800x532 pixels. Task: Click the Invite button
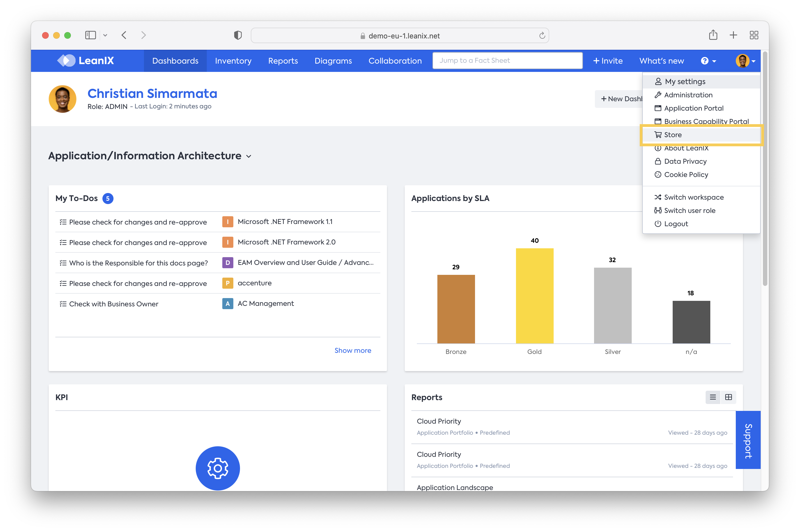[x=607, y=61]
